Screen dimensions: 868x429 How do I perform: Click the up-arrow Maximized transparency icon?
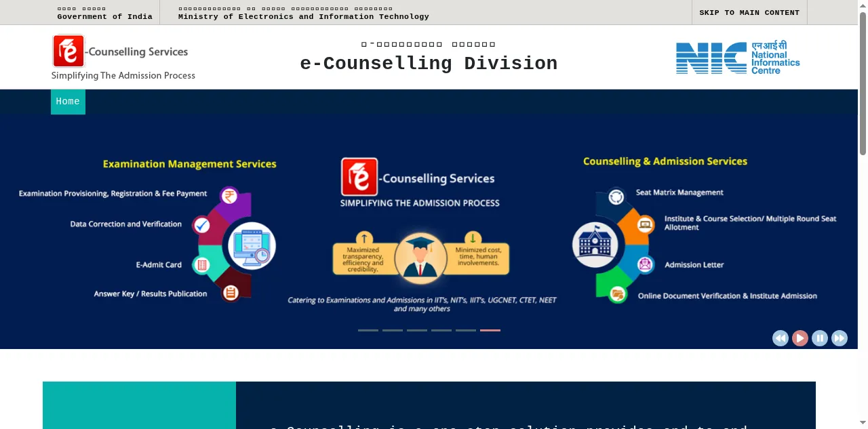tap(364, 238)
